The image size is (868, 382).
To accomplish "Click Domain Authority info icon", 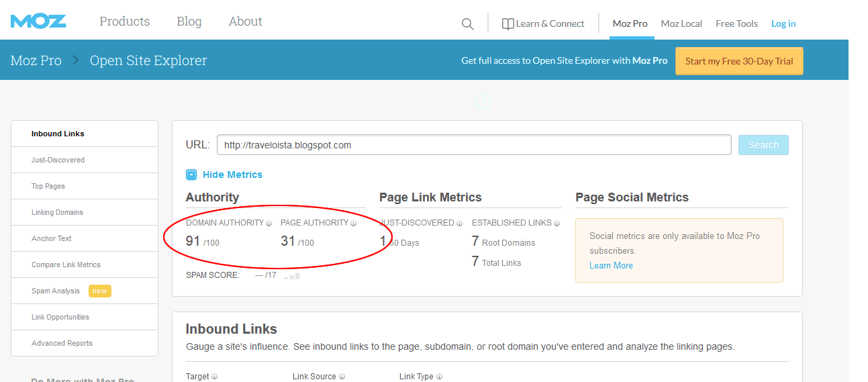I will [269, 224].
